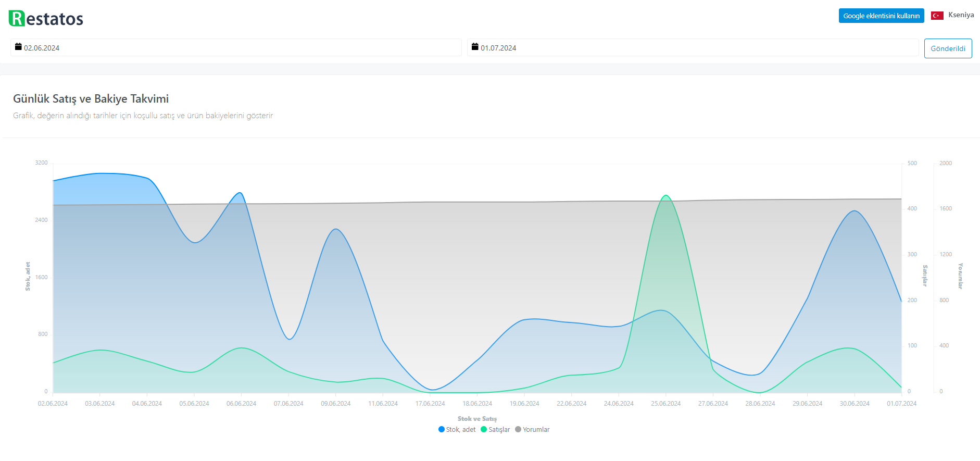
Task: Click x-axis label 07.06.2024
Action: pos(288,404)
